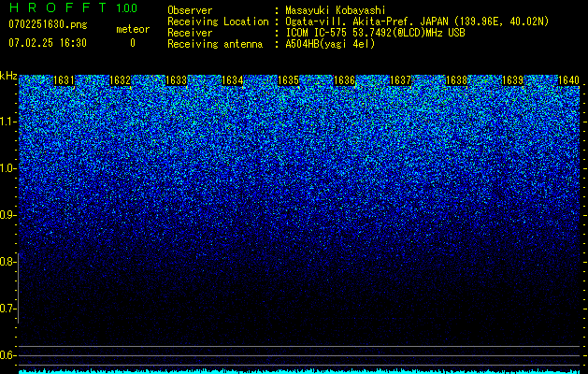Click the 1632 time marker

click(120, 80)
